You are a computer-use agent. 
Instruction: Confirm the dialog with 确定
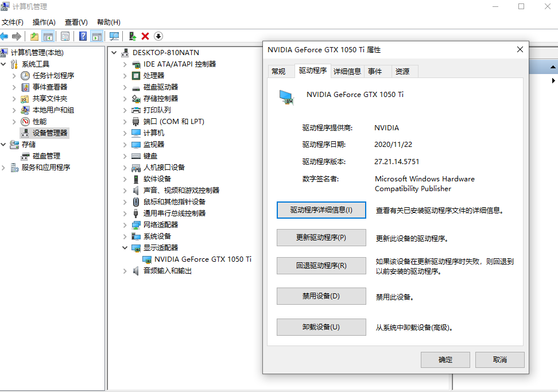point(445,360)
